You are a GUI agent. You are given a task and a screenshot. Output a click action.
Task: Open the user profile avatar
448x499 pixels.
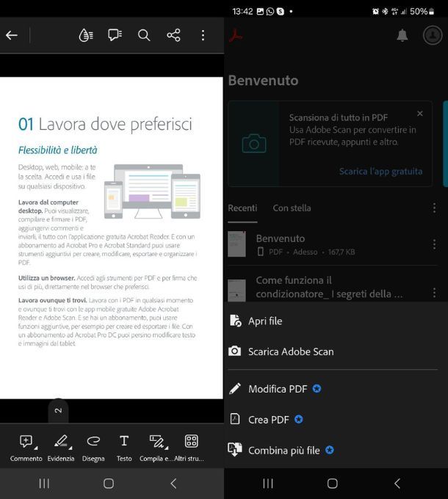pos(433,35)
